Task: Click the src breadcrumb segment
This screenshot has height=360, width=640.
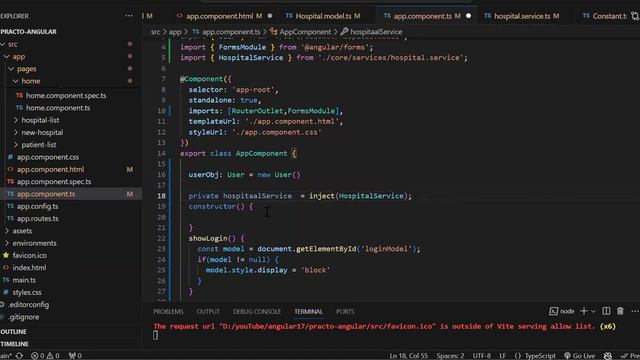Action: coord(155,31)
